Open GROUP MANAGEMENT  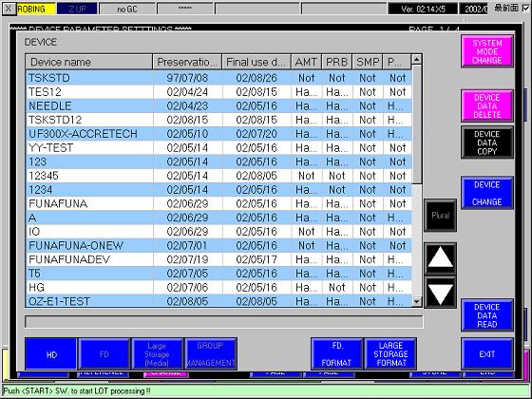(210, 353)
